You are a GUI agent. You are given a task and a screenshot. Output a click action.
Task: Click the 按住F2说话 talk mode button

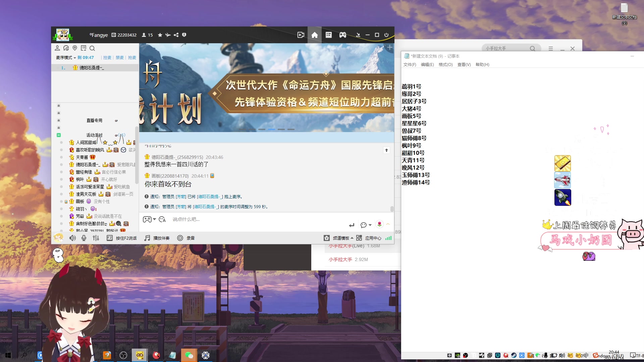click(122, 238)
